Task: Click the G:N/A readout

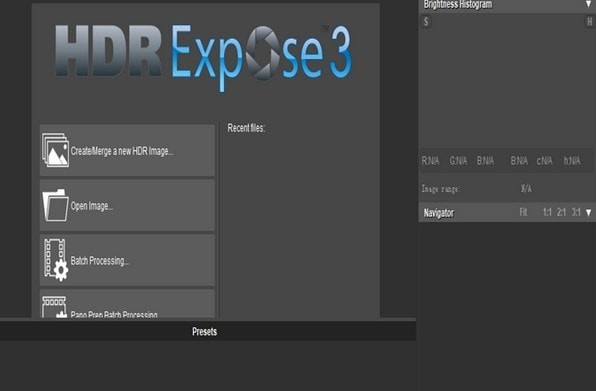Action: [458, 161]
